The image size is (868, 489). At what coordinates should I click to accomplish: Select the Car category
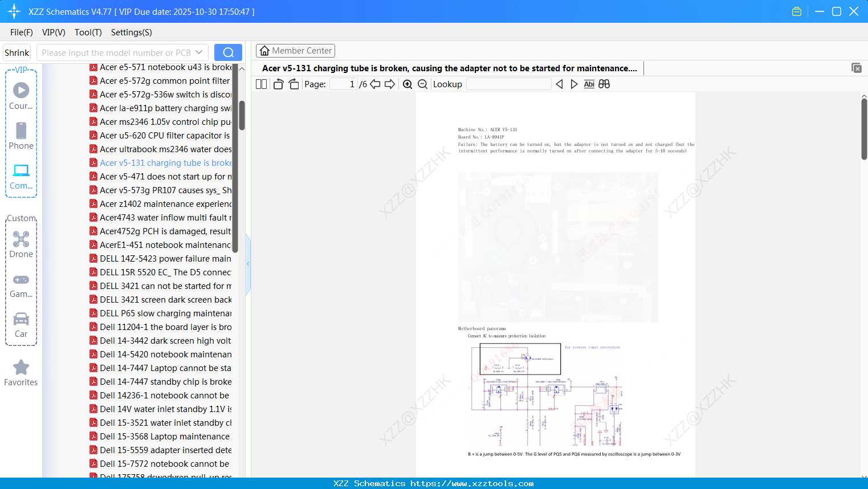21,324
